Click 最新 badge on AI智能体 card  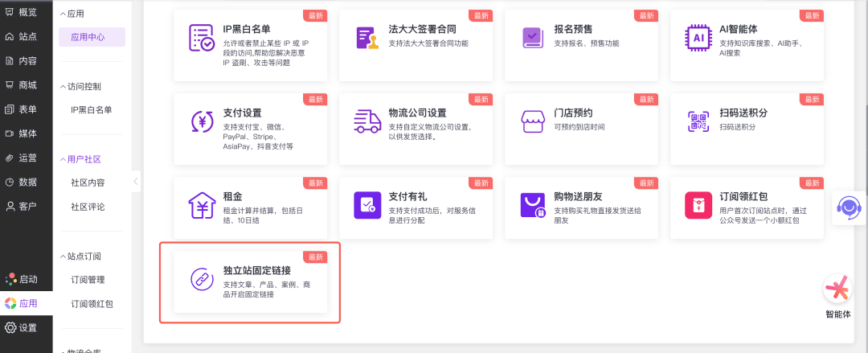tap(812, 16)
